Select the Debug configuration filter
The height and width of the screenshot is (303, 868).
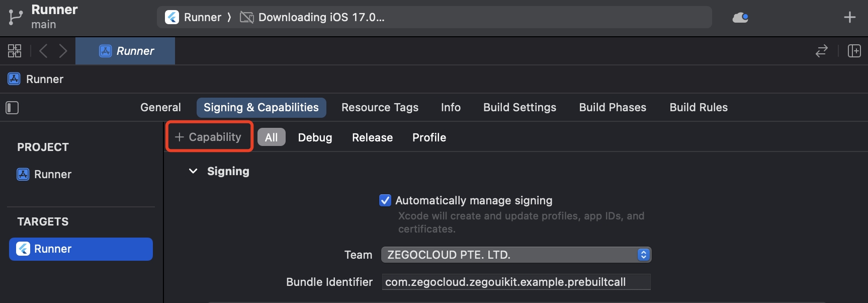point(315,137)
